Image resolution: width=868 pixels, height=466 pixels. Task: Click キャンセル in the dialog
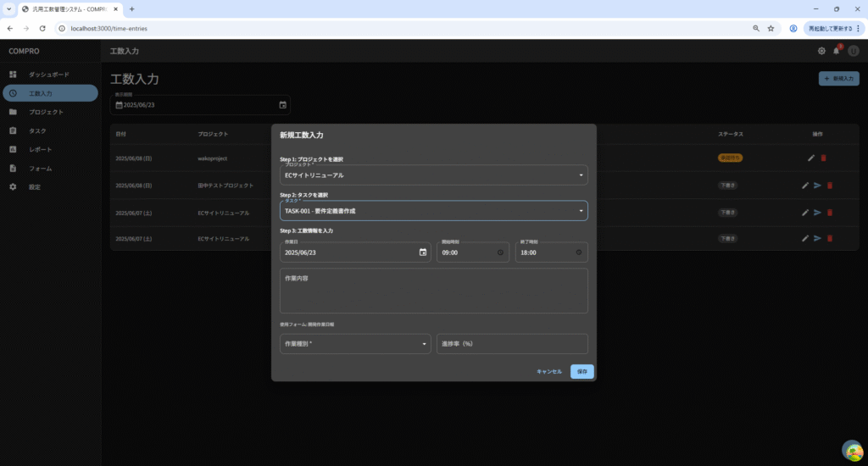[549, 371]
